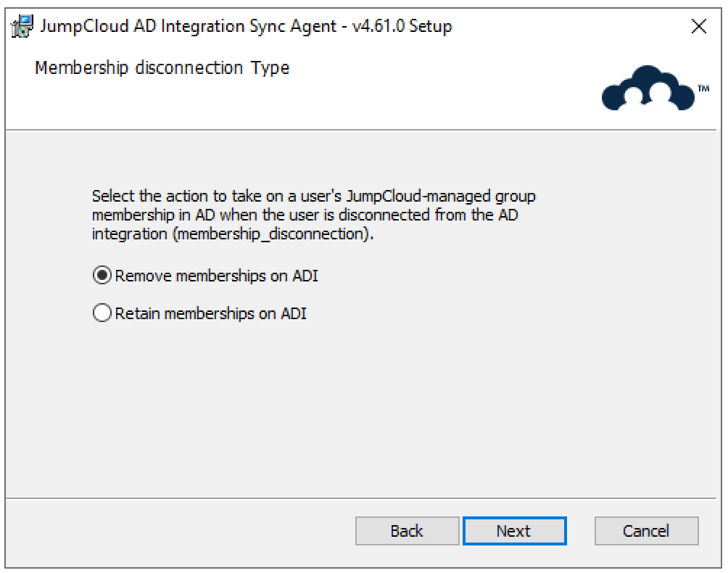Click the empty footer area left of Back
Image resolution: width=728 pixels, height=573 pixels.
point(181,531)
